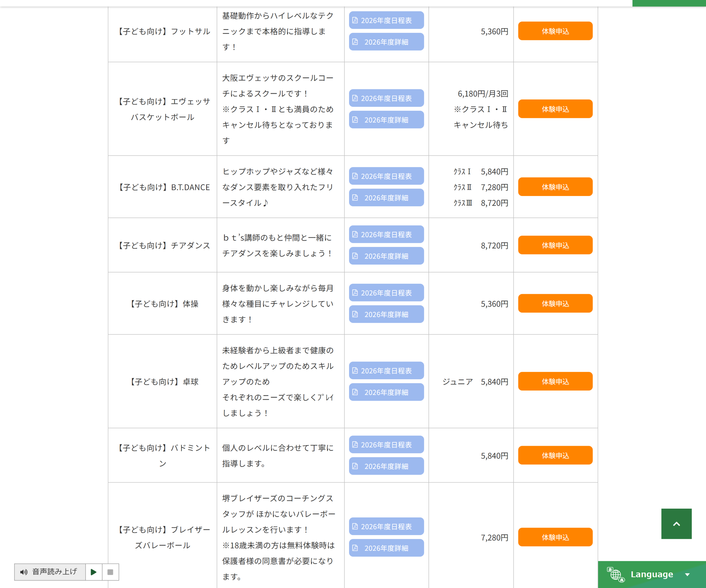Click 体験申込 for B.T.DANCE class
The image size is (706, 588).
click(555, 187)
